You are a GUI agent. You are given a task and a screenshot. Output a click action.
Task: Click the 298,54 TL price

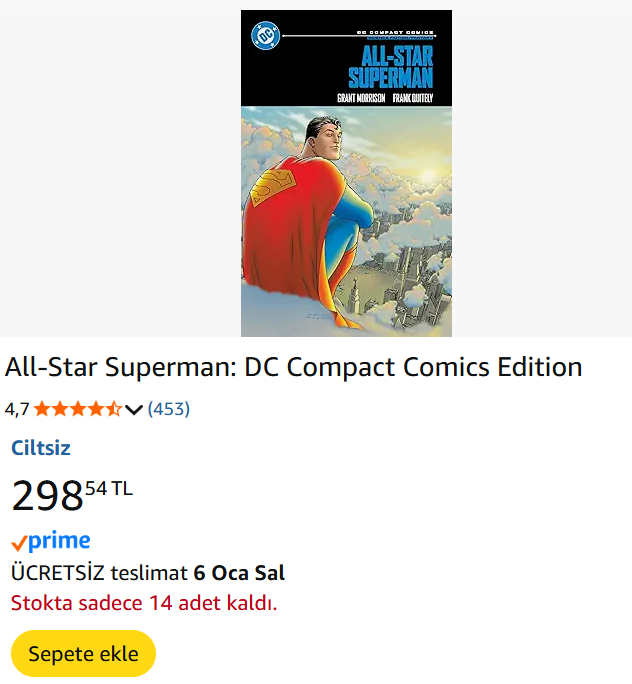71,494
